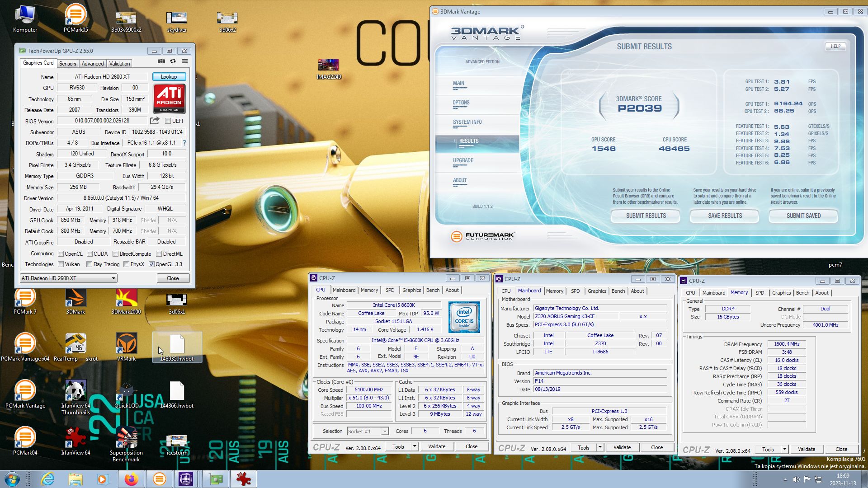The width and height of the screenshot is (868, 488).
Task: Expand Tools arrow in CPU-Z Mainboard window
Action: [x=600, y=447]
